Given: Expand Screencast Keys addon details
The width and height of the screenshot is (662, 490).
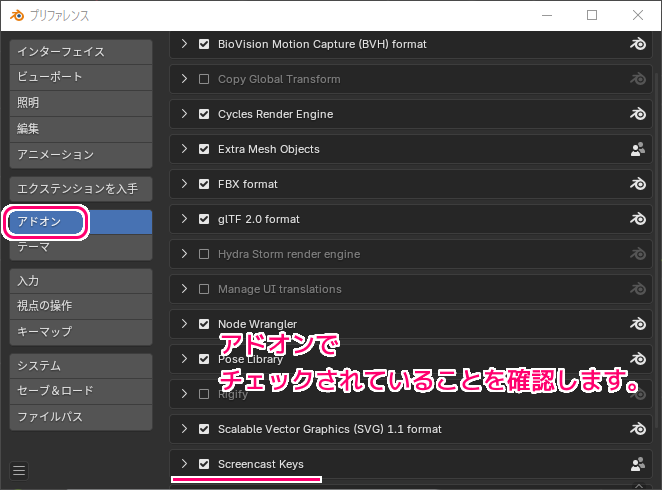Looking at the screenshot, I should [184, 464].
